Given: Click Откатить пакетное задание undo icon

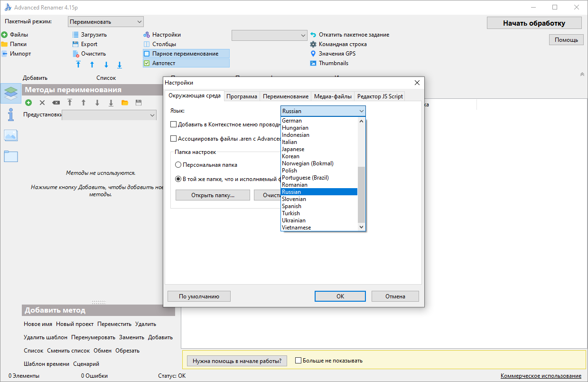Looking at the screenshot, I should point(313,35).
